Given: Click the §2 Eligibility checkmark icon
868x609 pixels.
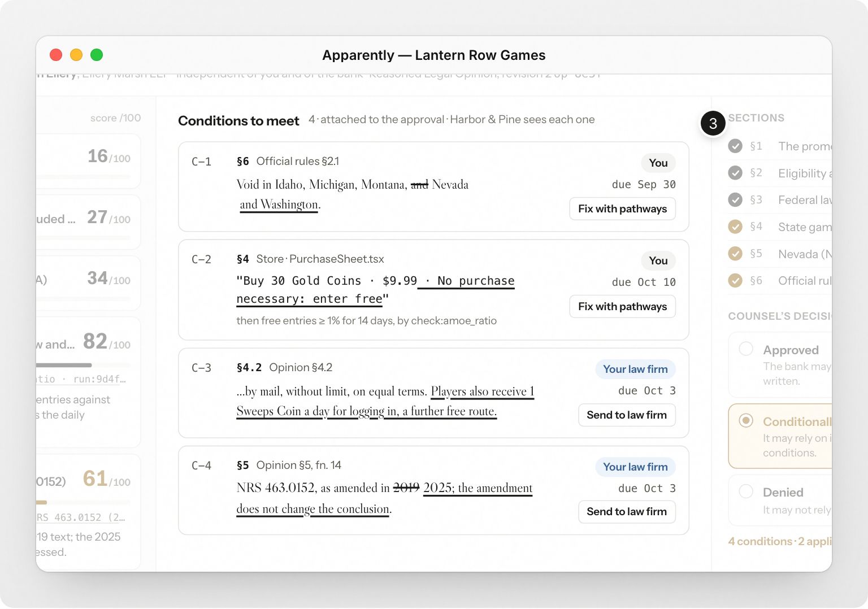Looking at the screenshot, I should 735,173.
